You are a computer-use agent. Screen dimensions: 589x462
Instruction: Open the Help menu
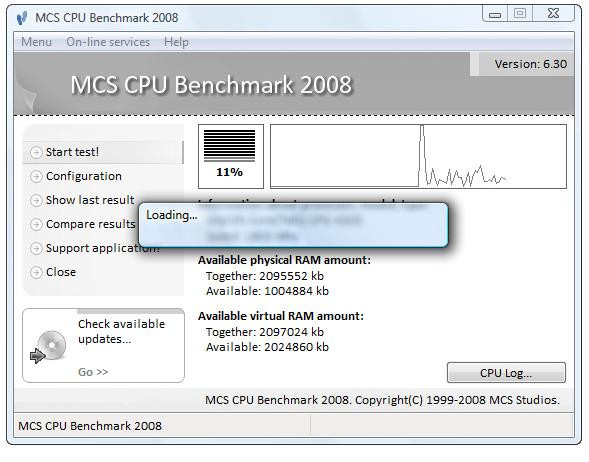(x=176, y=42)
